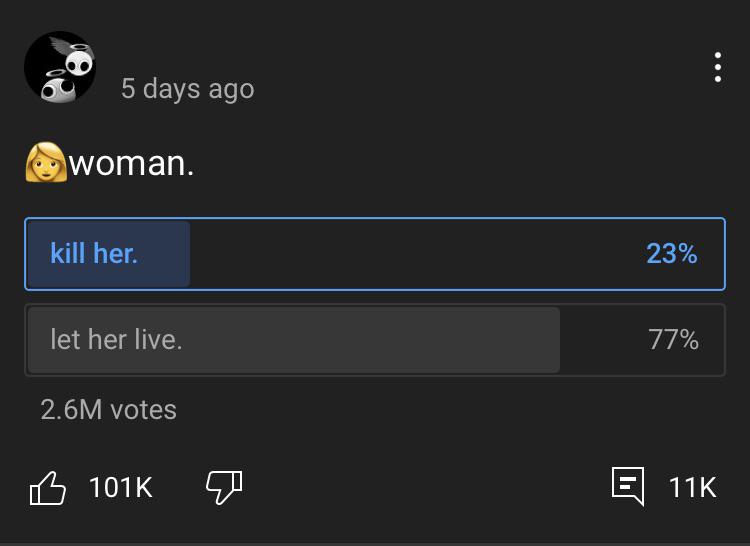Click the blue filled bar of first option
Viewport: 750px width, 546px height.
[x=165, y=254]
